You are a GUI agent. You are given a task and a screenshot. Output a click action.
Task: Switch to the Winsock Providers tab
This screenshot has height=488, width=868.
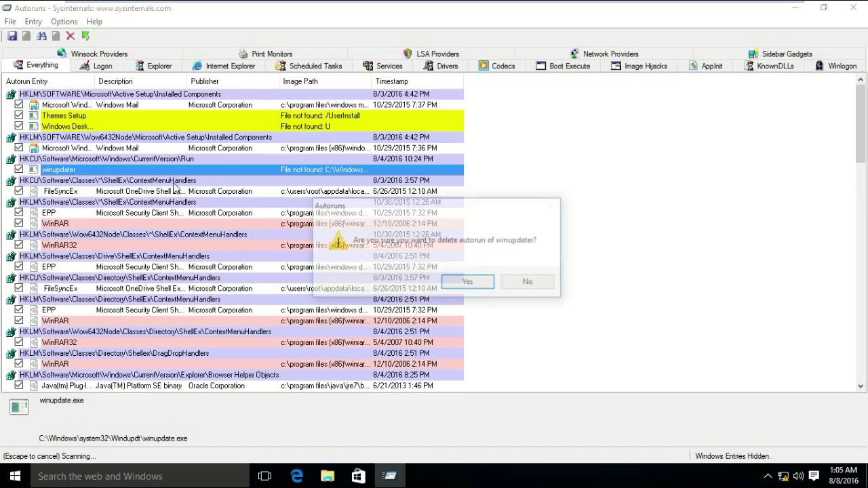(x=92, y=54)
